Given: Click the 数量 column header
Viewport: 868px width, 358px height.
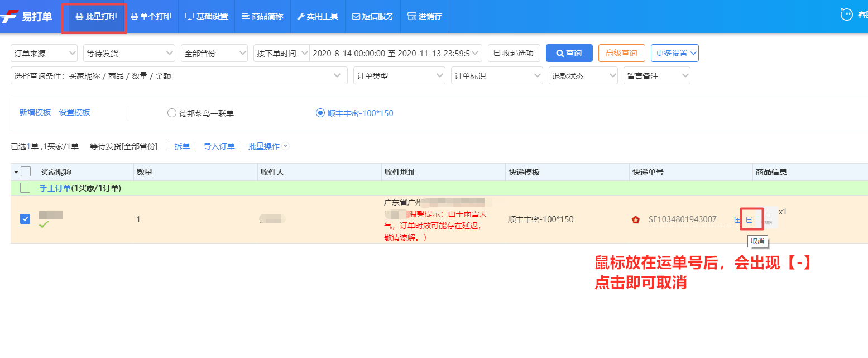Looking at the screenshot, I should (145, 172).
